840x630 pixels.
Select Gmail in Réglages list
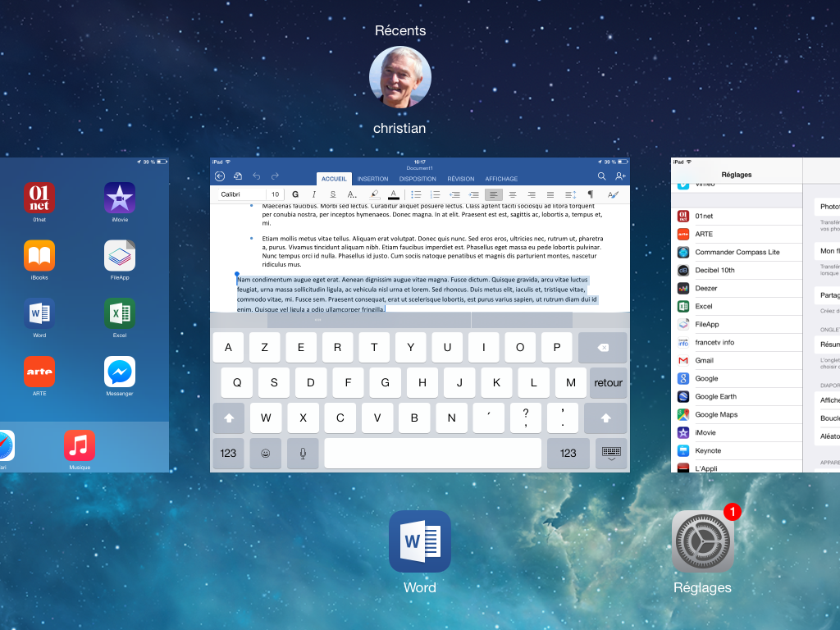point(737,361)
